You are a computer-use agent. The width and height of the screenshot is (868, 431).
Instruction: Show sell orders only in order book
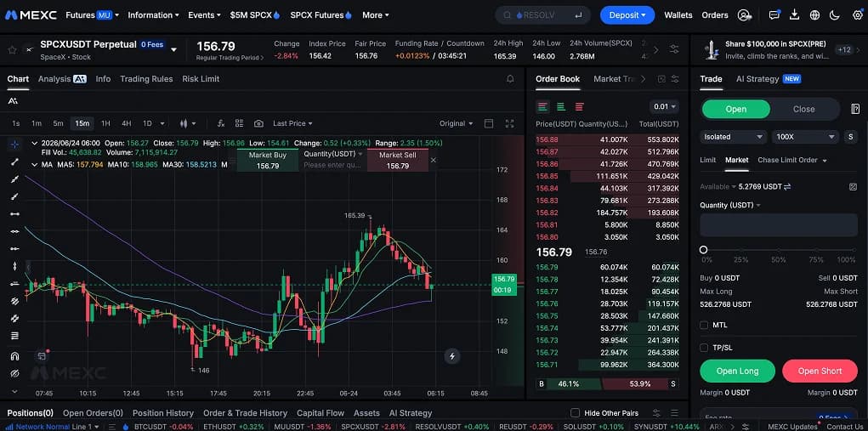tap(580, 107)
